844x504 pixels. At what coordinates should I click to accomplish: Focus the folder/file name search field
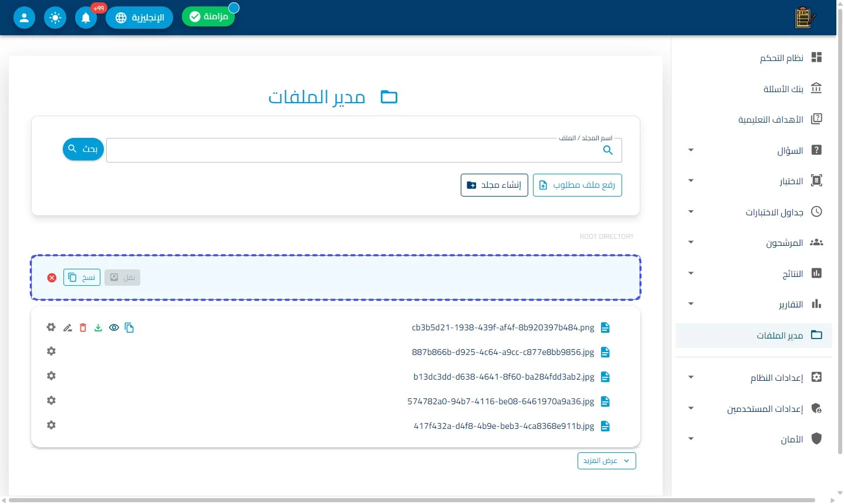click(364, 150)
